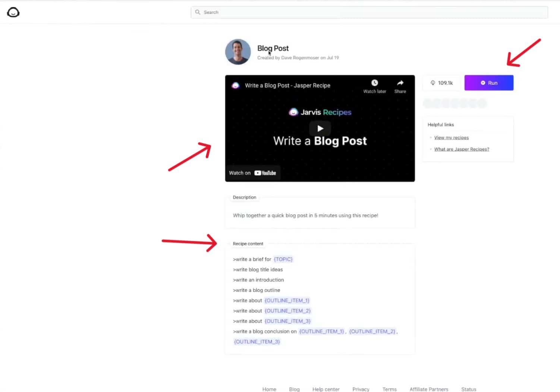Click the magnifying glass search icon

(x=198, y=12)
